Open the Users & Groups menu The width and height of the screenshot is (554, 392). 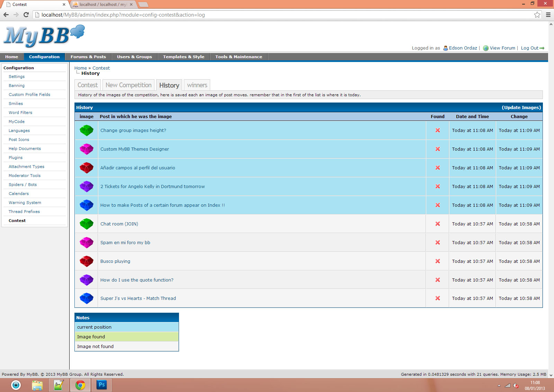point(134,57)
